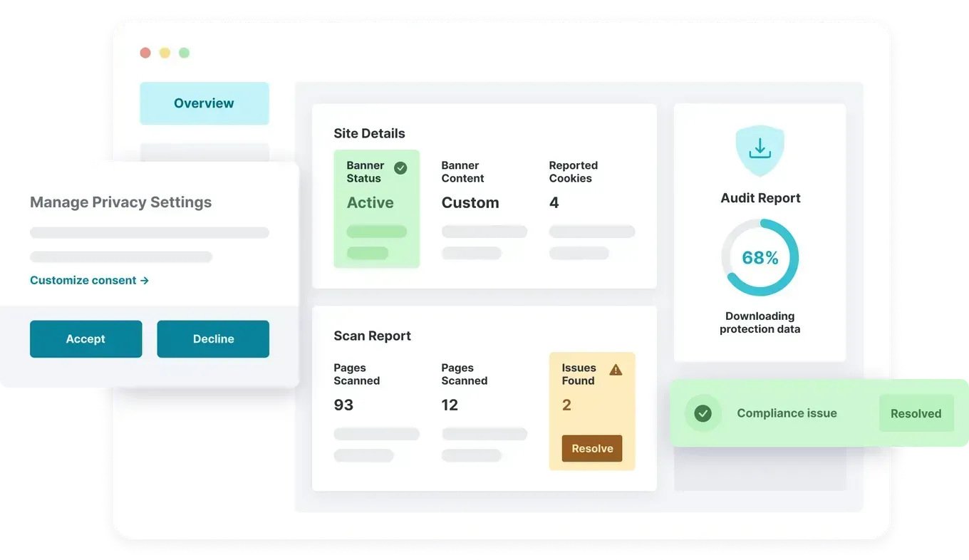This screenshot has height=560, width=969.
Task: Click the Decline button
Action: click(x=213, y=339)
